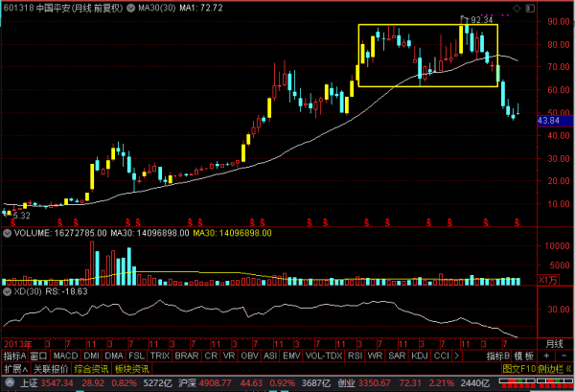Open the 月线 period selector
575x392 pixels.
(x=554, y=343)
